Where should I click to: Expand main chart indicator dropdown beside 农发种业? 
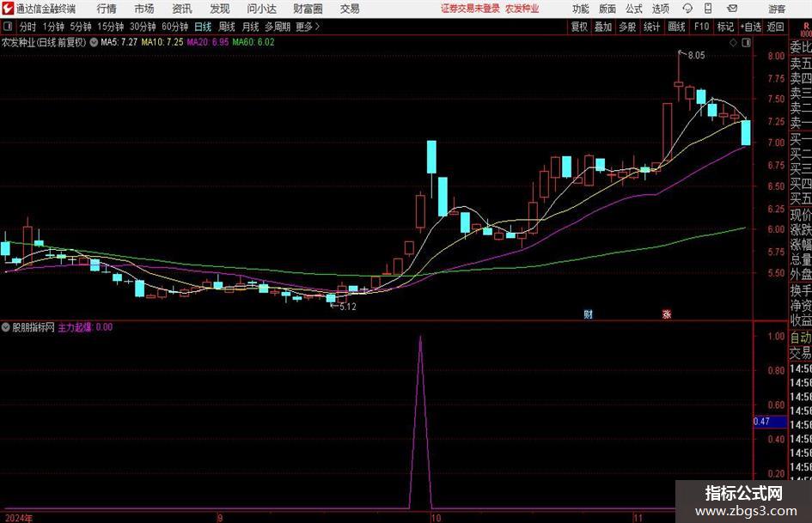pyautogui.click(x=94, y=42)
